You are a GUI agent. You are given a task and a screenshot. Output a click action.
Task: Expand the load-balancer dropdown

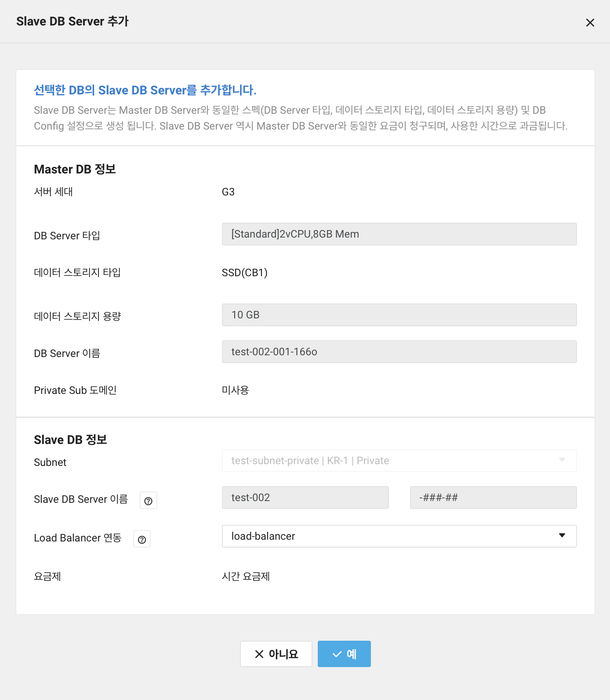click(399, 536)
